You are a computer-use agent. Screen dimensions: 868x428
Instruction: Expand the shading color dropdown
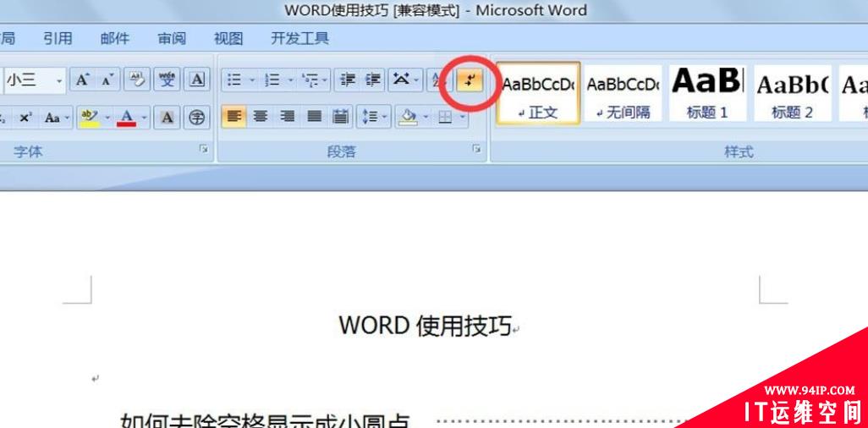[426, 117]
